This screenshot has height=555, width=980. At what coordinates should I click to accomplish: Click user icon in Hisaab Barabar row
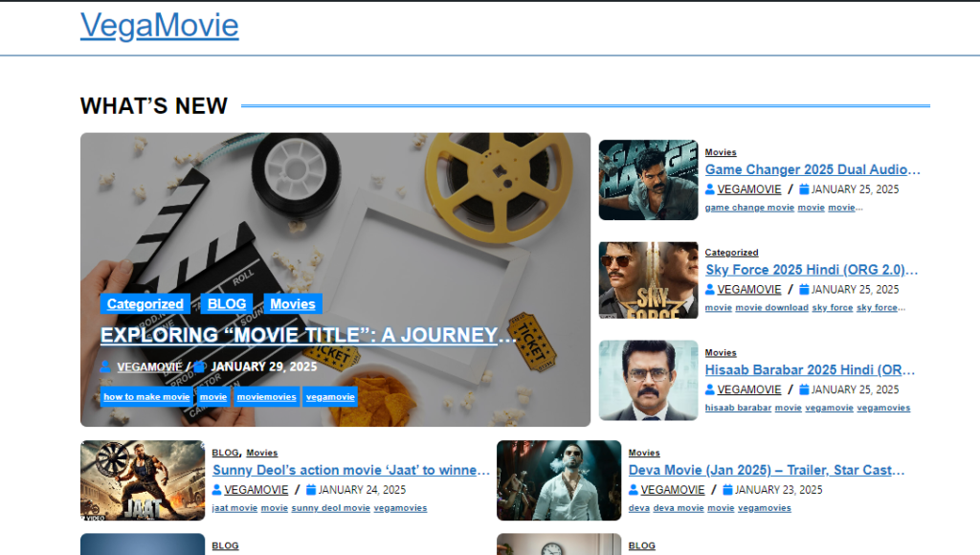point(710,389)
